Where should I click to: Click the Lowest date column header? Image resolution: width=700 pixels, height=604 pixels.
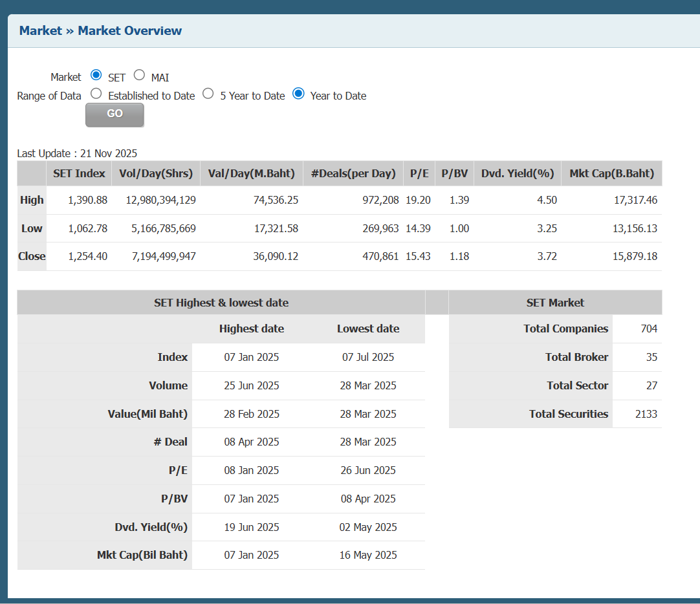368,329
